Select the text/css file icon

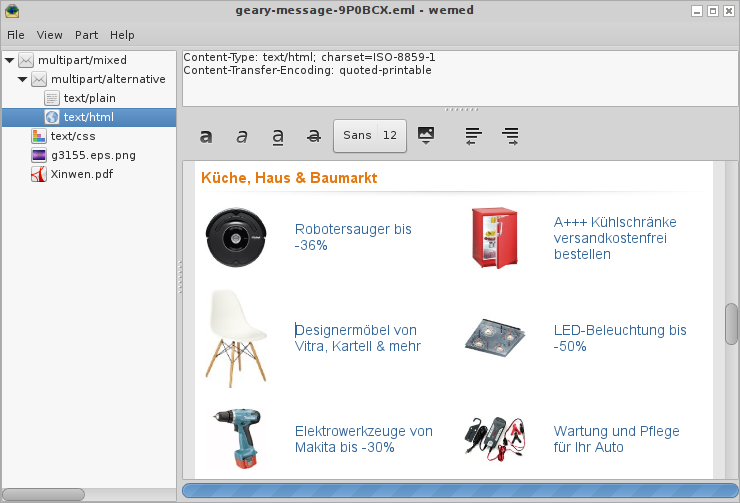(x=39, y=136)
